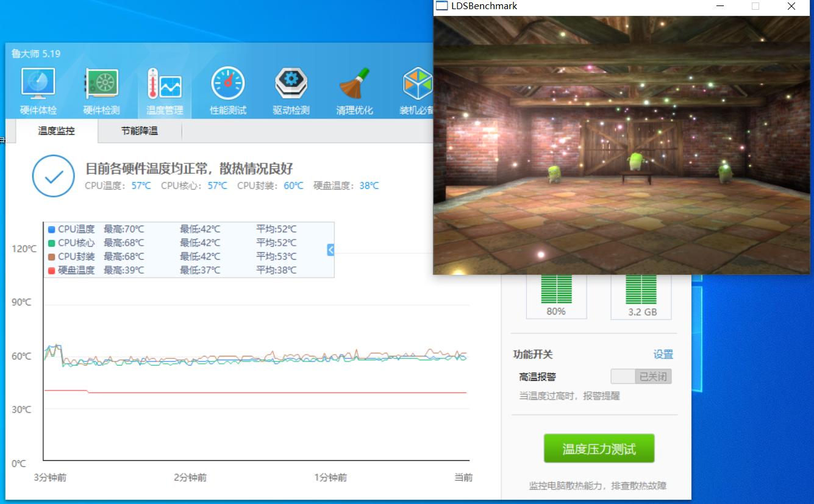
Task: Open the 清理优化 broom cleanup icon
Action: (354, 83)
